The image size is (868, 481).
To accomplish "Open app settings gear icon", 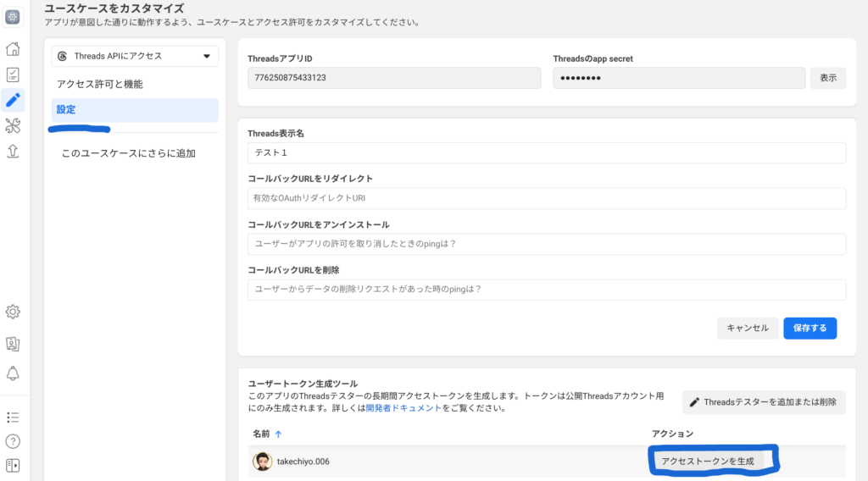I will (x=13, y=312).
